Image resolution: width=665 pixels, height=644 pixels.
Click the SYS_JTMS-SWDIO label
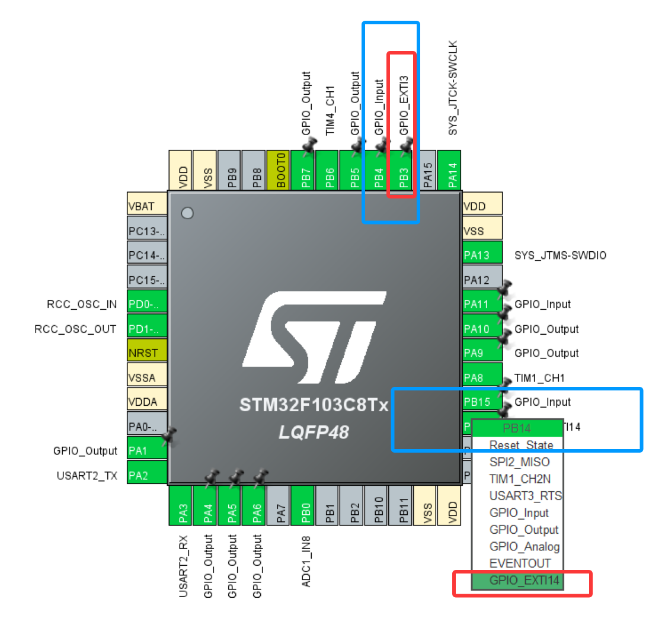click(x=560, y=256)
